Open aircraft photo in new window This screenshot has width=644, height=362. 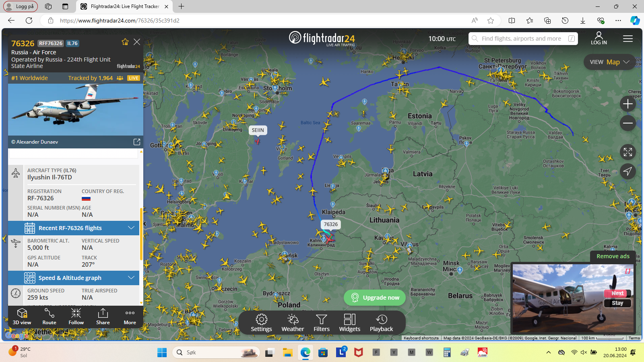[x=137, y=142]
